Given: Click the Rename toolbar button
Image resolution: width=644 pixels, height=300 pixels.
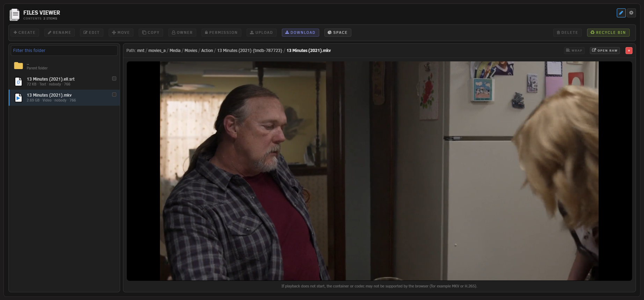Looking at the screenshot, I should click(x=59, y=32).
